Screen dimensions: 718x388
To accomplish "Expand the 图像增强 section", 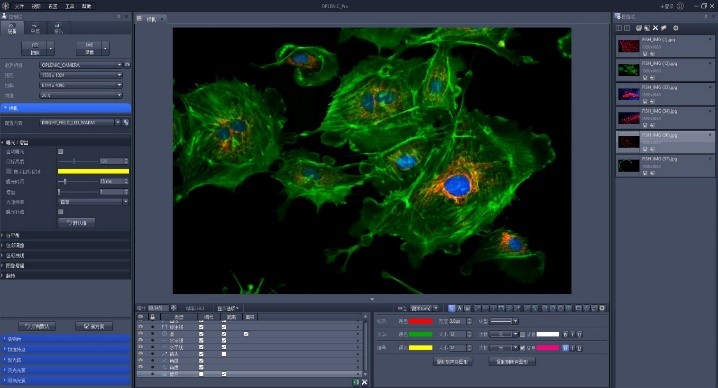I will coord(65,266).
